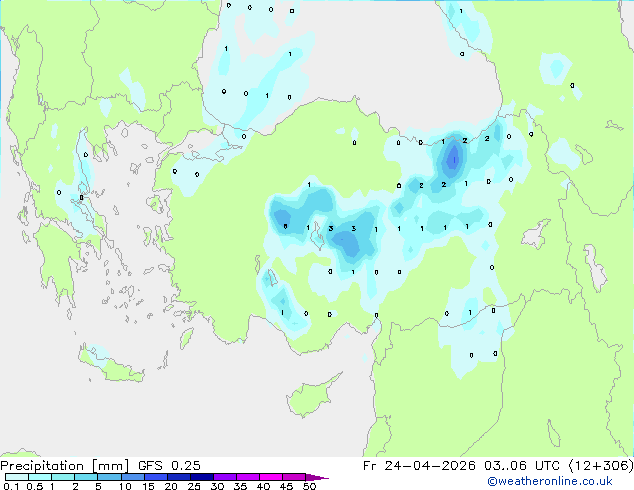Pick the 1–2 mm legend color swatch
Screen dimensions: 634x490
(63, 477)
